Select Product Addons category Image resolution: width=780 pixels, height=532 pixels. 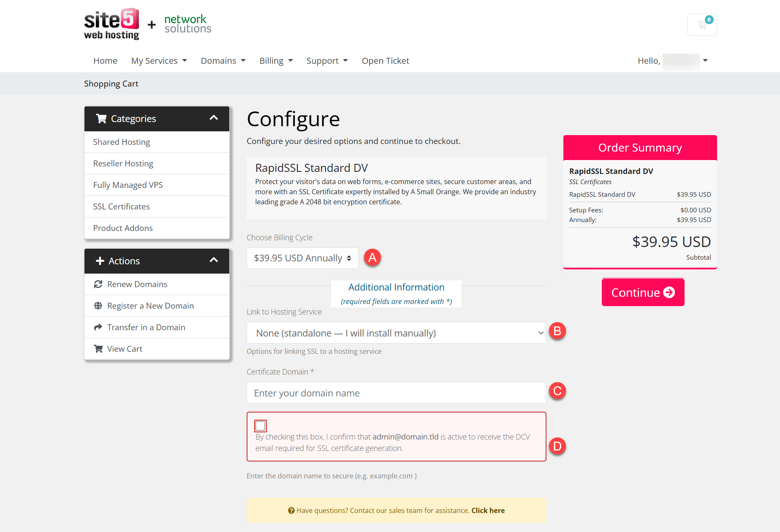tap(157, 228)
